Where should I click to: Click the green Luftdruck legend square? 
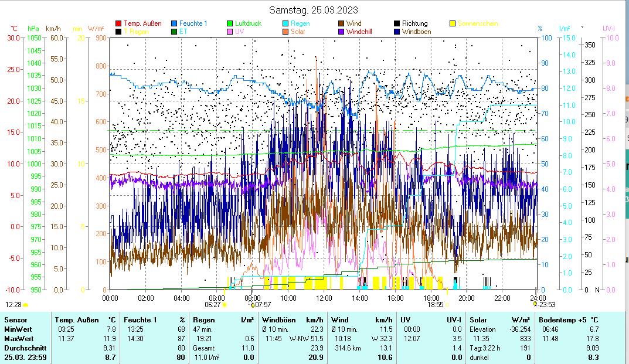pos(230,23)
